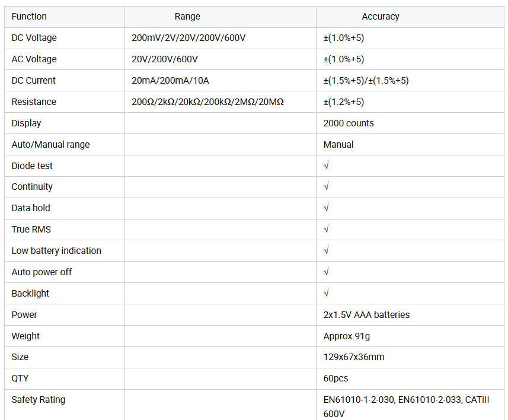Screen dimensions: 508x420
Task: Click the 129x67x36mm size value
Action: tap(354, 357)
